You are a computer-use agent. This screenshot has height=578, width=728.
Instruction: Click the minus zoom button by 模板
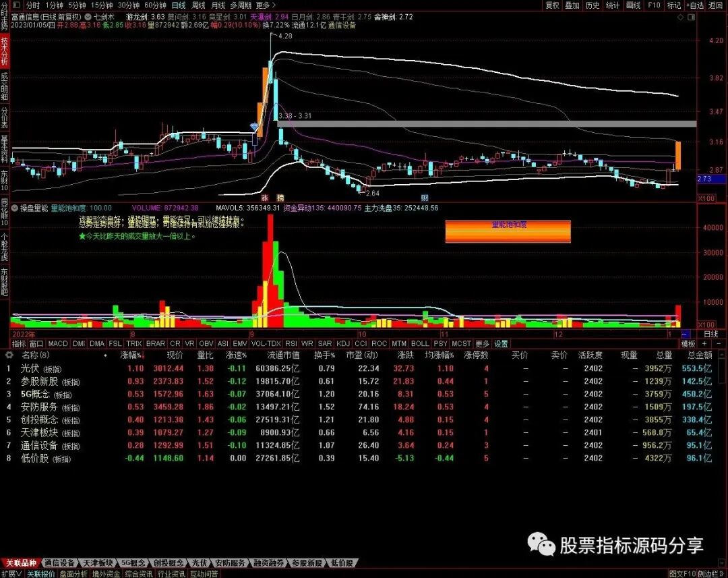click(719, 344)
